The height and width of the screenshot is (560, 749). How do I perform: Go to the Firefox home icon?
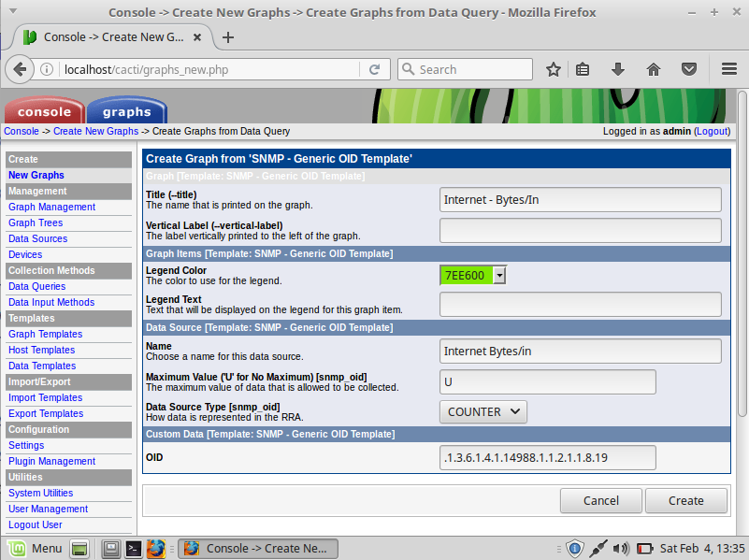654,69
